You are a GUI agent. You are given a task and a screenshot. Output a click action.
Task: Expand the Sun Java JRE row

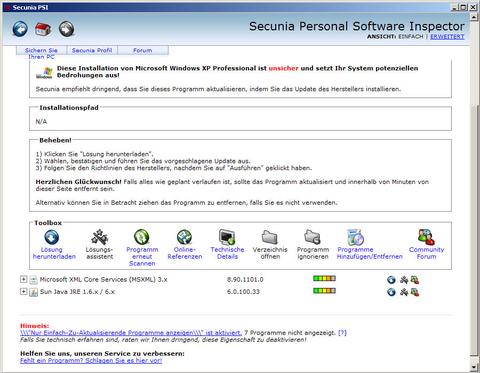23,291
